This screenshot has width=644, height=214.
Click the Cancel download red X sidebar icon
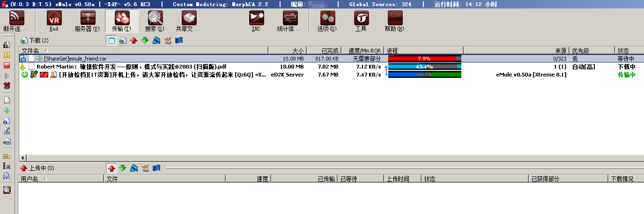[x=7, y=85]
